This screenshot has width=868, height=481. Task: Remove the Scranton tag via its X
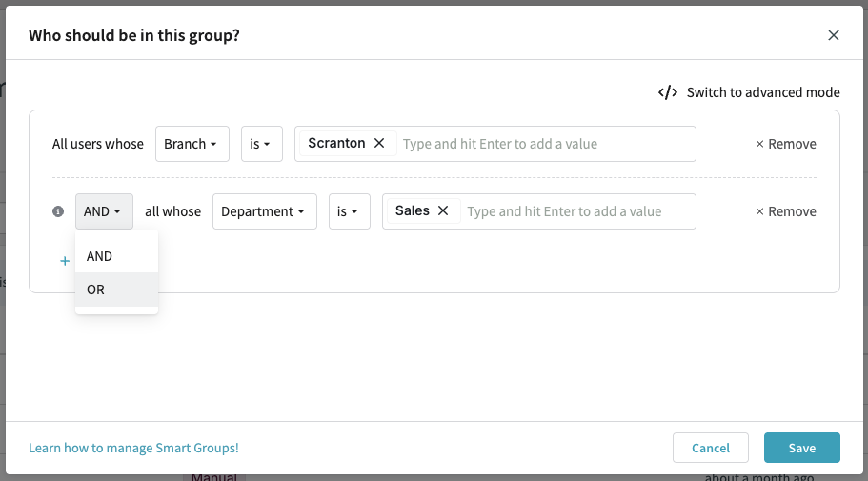point(379,143)
